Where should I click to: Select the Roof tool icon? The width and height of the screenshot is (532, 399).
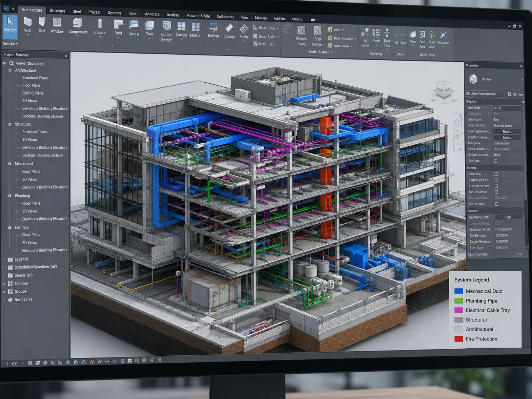point(118,24)
